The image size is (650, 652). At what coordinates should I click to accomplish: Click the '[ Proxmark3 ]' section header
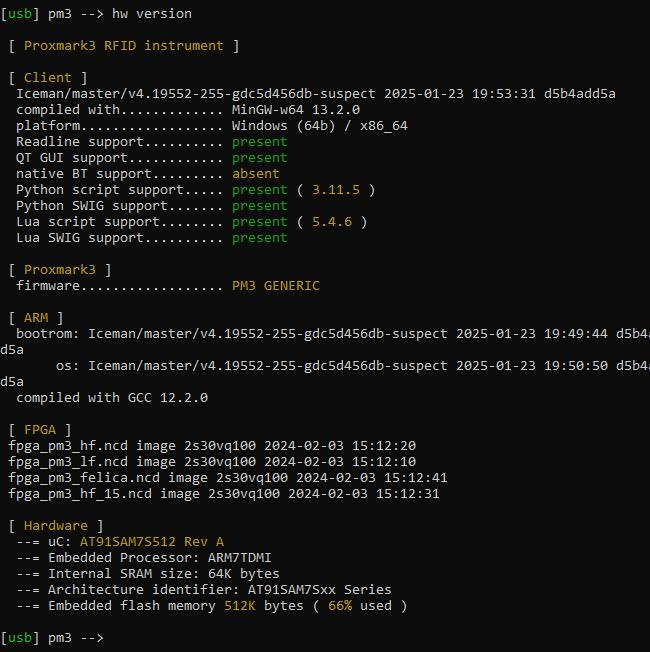pos(60,270)
